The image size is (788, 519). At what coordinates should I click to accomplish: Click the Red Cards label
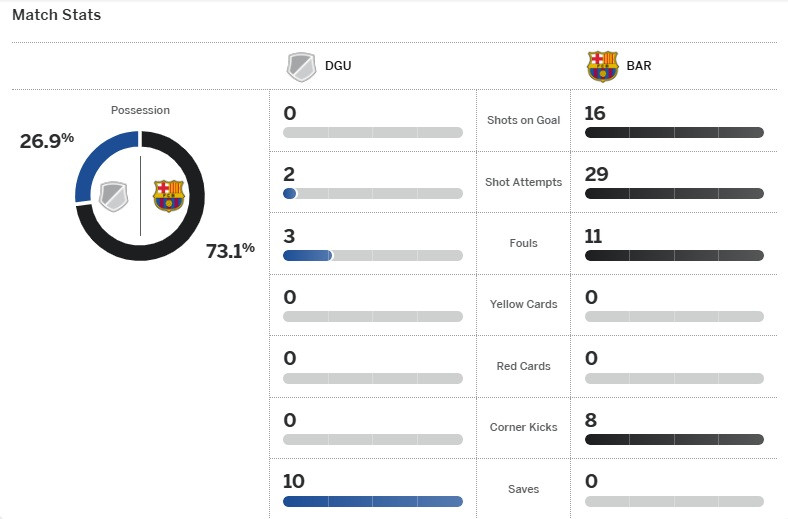pos(523,366)
